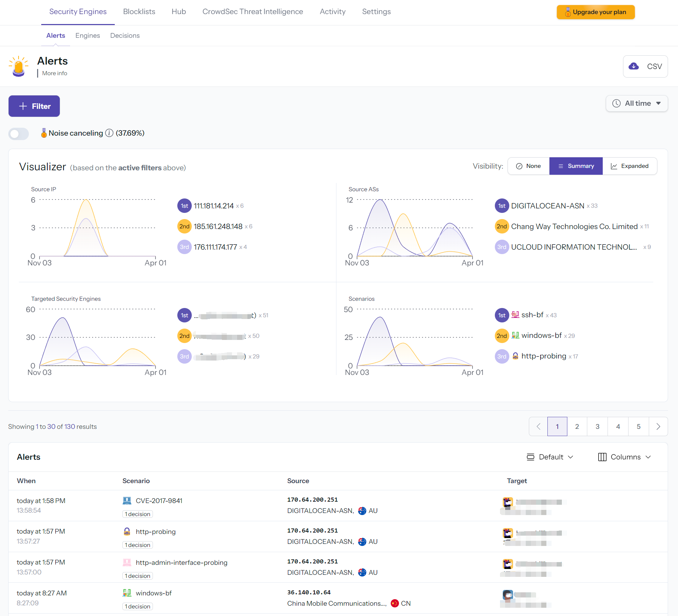Click the 1 decision tag under windows-bf
The width and height of the screenshot is (678, 616).
[137, 606]
